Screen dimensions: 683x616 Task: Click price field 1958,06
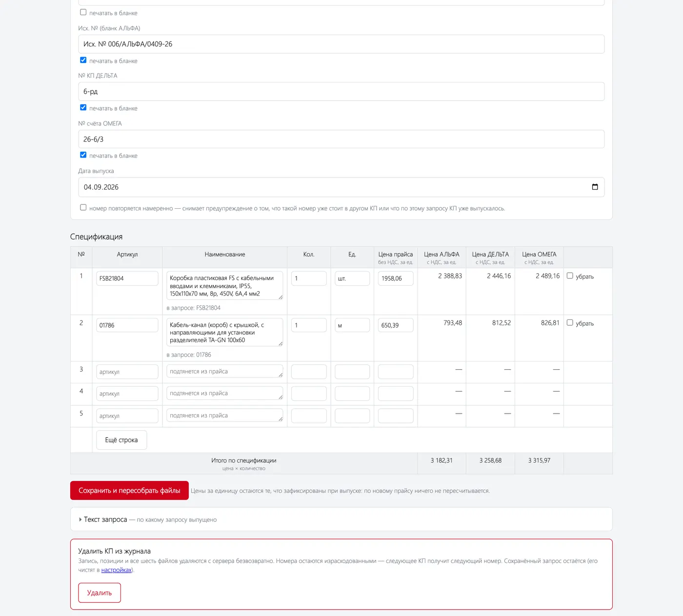coord(396,278)
